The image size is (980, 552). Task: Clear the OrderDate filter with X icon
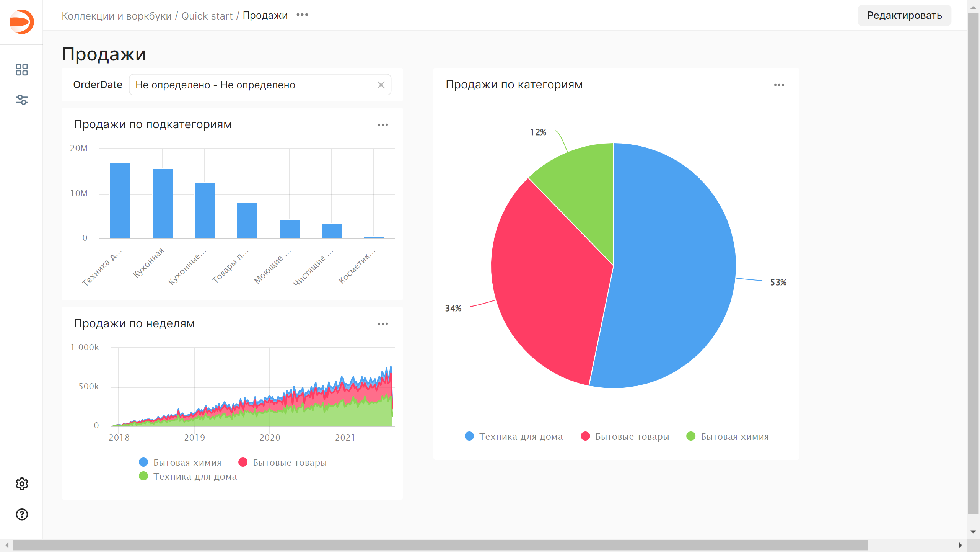(381, 85)
